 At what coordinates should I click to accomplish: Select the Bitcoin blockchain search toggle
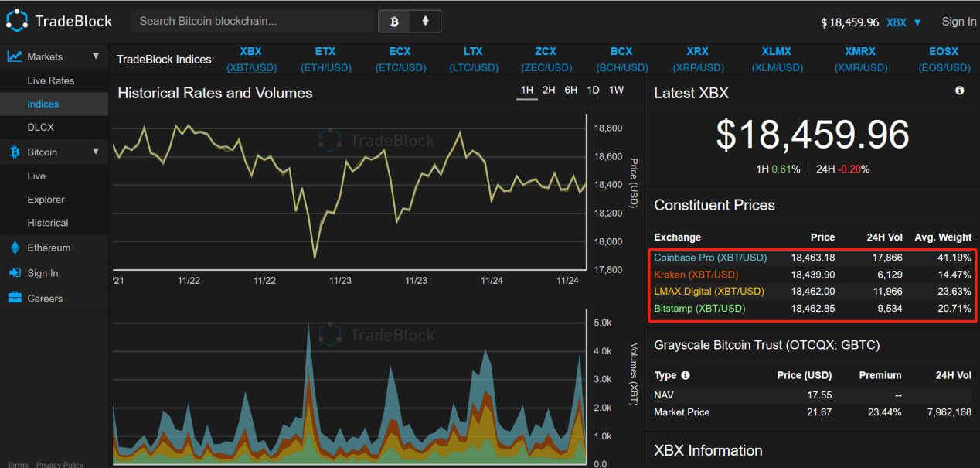coord(394,22)
